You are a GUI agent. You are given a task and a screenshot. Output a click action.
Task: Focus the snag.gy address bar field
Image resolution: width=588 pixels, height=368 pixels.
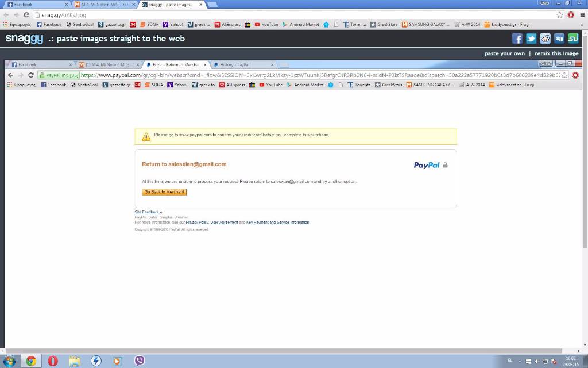click(x=287, y=15)
